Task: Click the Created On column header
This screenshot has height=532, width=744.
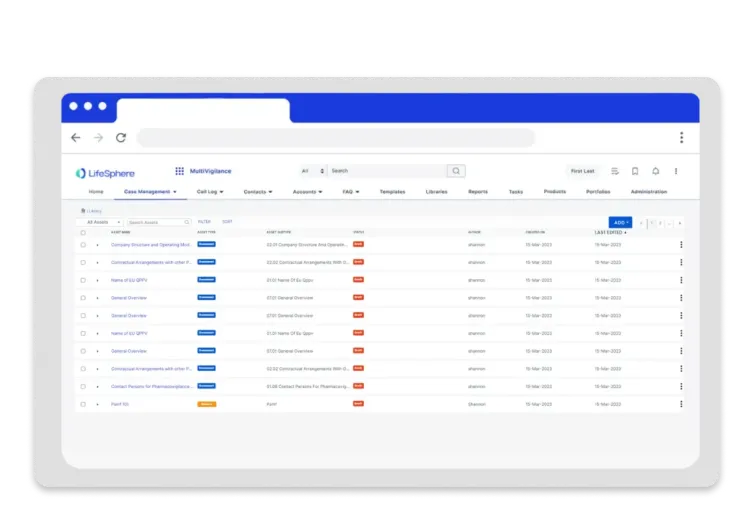Action: [x=535, y=233]
